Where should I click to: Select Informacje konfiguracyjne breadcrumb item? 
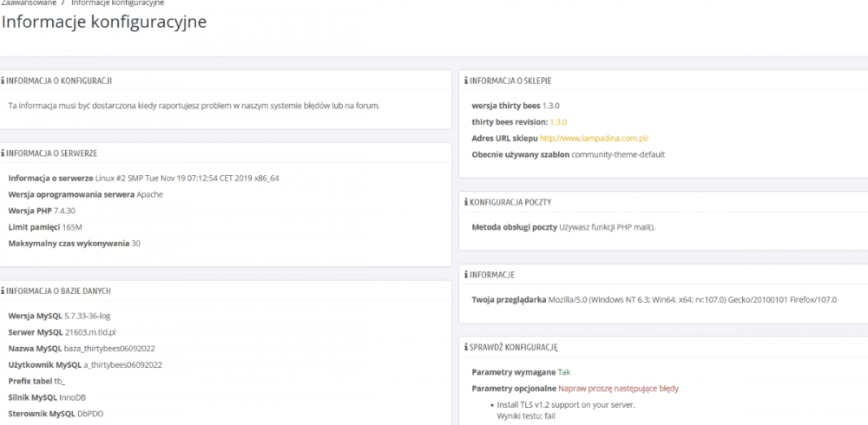(117, 3)
